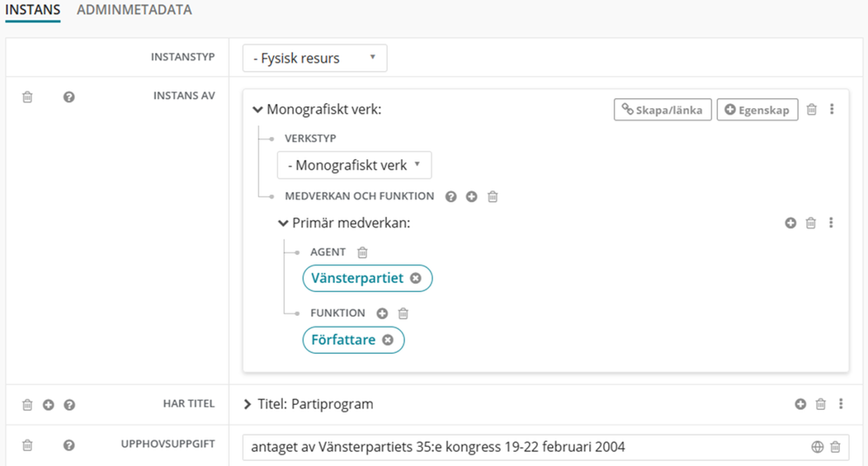868x466 pixels.
Task: Add property to Titel: Partiprogram
Action: click(800, 404)
